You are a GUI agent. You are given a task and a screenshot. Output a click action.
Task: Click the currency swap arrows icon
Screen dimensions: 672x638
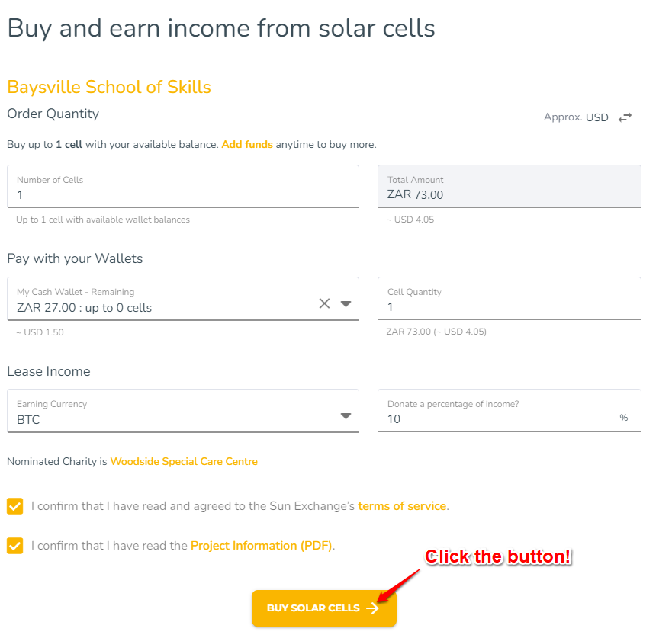(625, 117)
